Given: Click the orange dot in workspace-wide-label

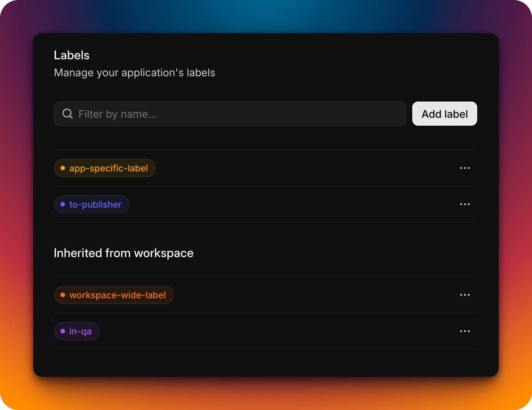Looking at the screenshot, I should pyautogui.click(x=63, y=295).
